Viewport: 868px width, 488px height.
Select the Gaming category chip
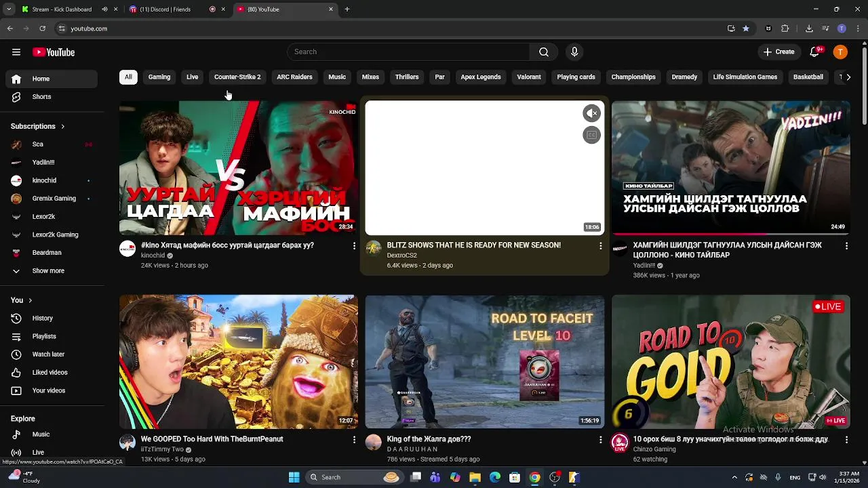[159, 77]
